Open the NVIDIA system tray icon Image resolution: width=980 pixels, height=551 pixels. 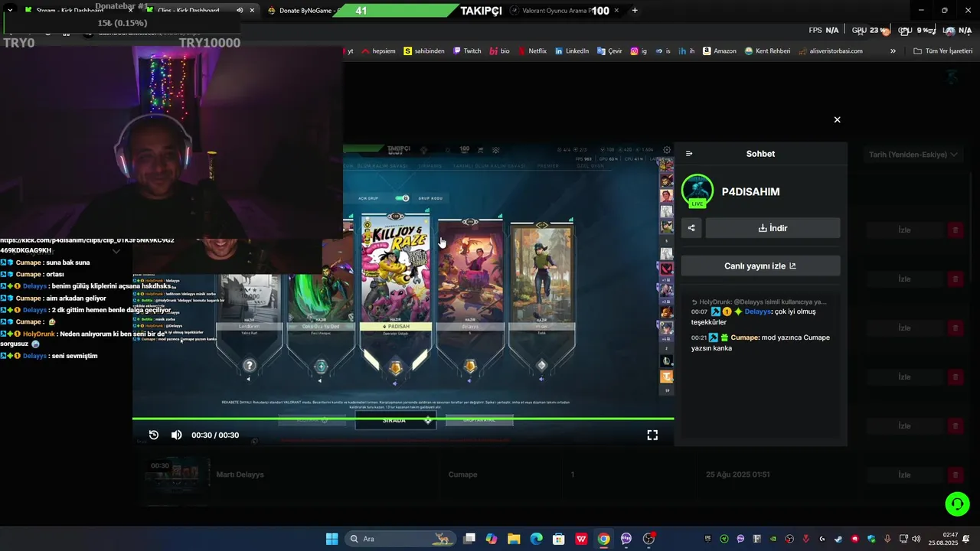click(773, 539)
